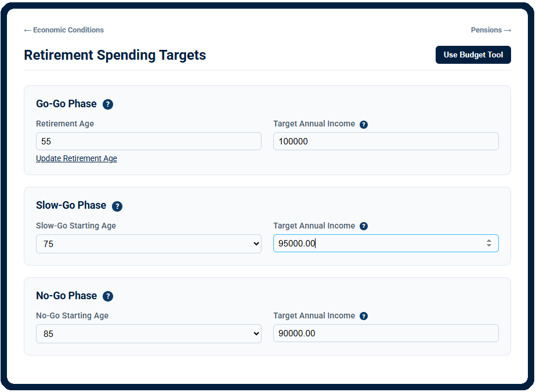Show help for Go-Go Target Annual Income

[364, 125]
